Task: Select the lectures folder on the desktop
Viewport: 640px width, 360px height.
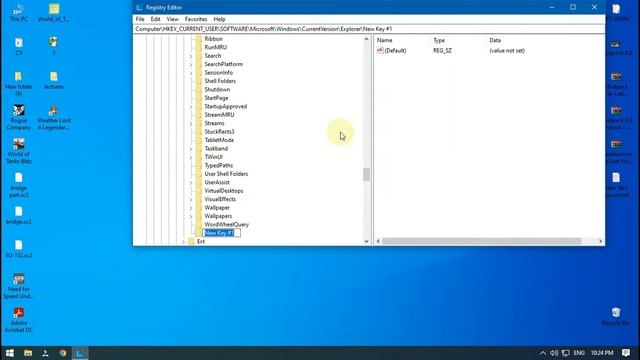Action: pyautogui.click(x=53, y=80)
